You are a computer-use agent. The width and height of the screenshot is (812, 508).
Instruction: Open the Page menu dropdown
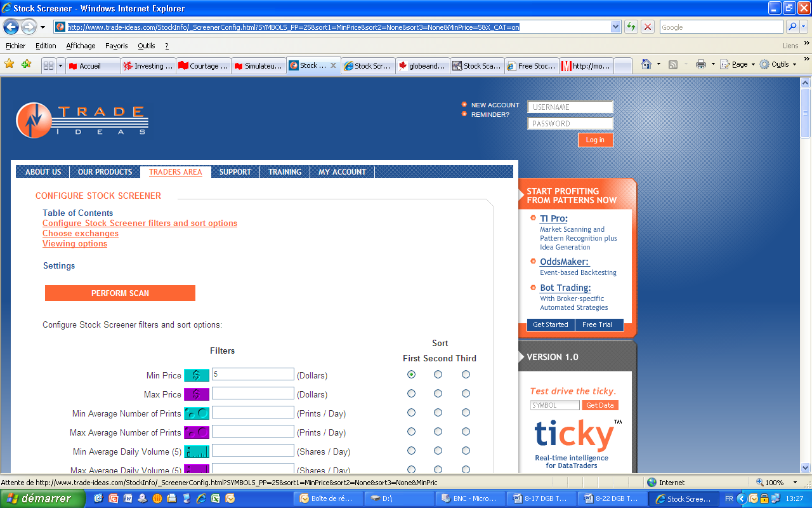point(738,64)
